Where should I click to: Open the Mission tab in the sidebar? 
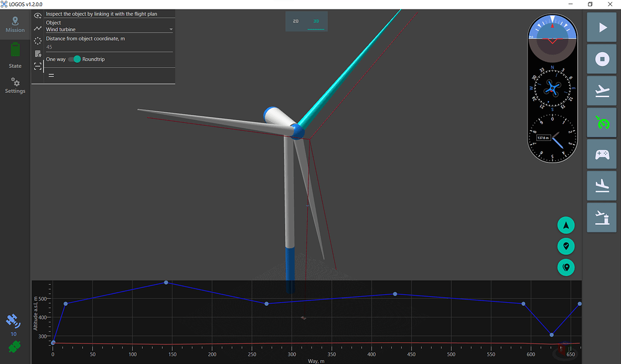15,25
